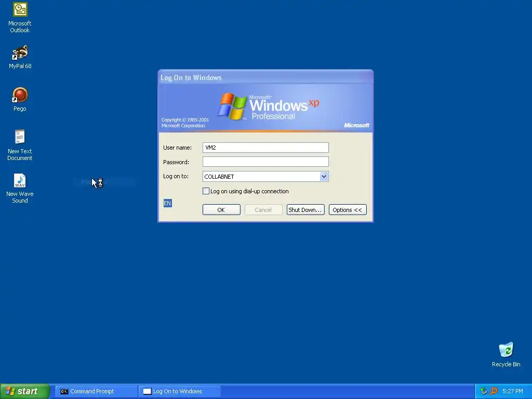Click the network connection tray icon
This screenshot has height=399, width=532.
[484, 391]
